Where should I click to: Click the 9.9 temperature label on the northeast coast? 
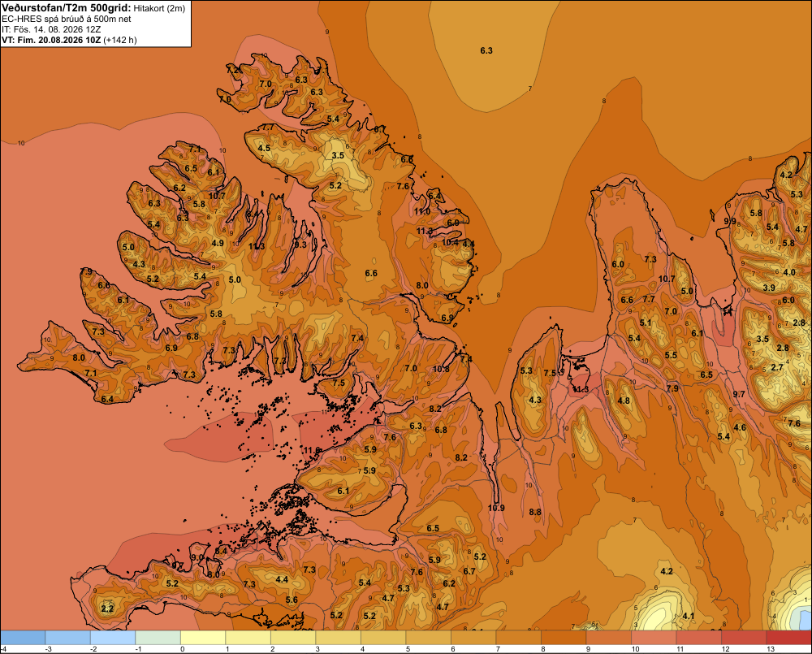click(x=730, y=221)
